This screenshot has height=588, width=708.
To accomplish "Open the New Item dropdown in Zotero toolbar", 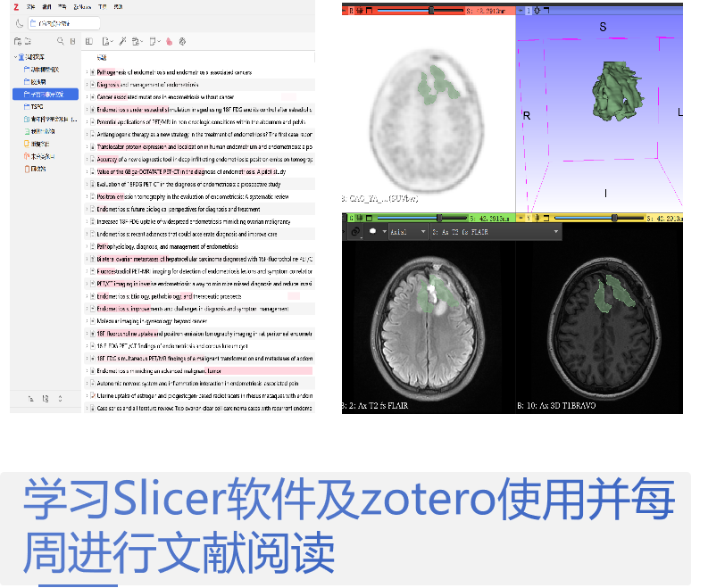I will pos(107,42).
